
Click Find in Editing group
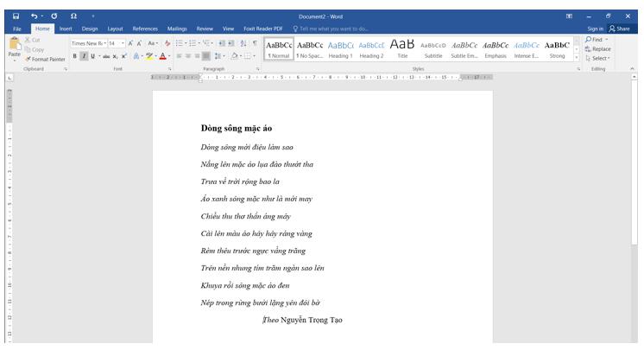point(597,40)
